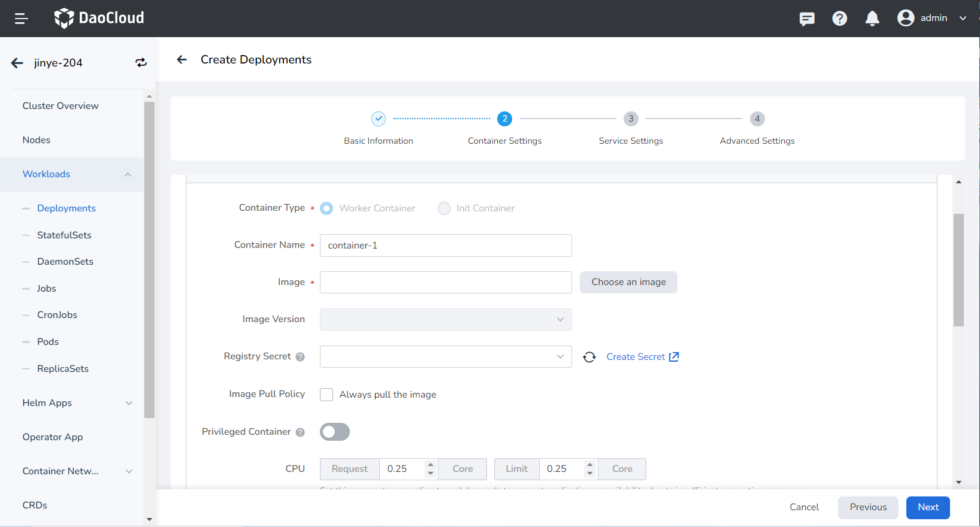Enable Always pull the image checkbox
The image size is (980, 527).
point(326,395)
